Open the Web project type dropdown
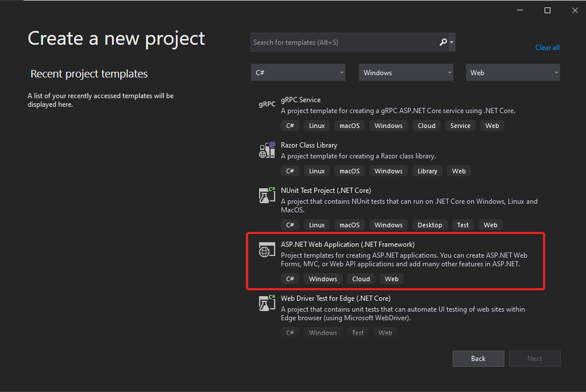The height and width of the screenshot is (392, 586). pos(512,72)
